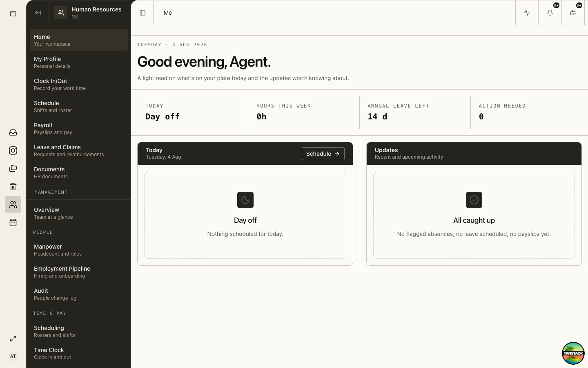This screenshot has height=368, width=588.
Task: Click the Human Resources people icon in header
Action: pos(61,13)
